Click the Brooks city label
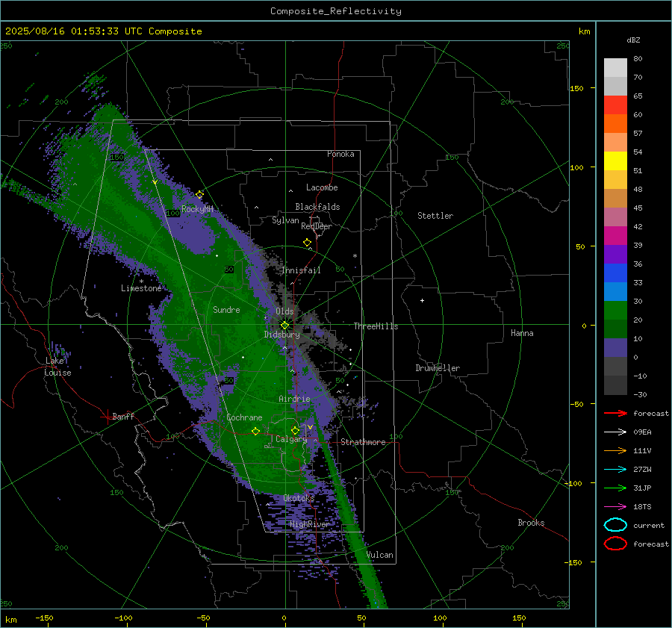Image resolution: width=672 pixels, height=628 pixels. (x=531, y=523)
